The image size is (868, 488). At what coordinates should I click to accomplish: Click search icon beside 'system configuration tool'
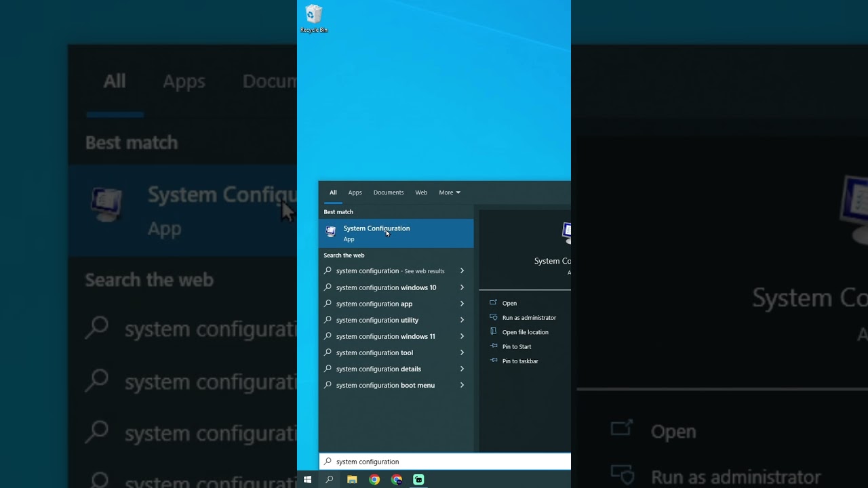(328, 352)
